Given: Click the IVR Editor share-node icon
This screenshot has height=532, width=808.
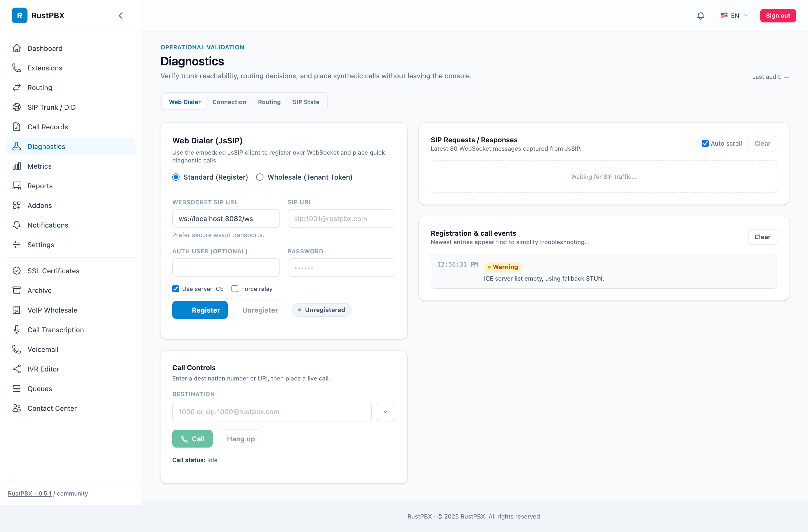Looking at the screenshot, I should pos(17,369).
